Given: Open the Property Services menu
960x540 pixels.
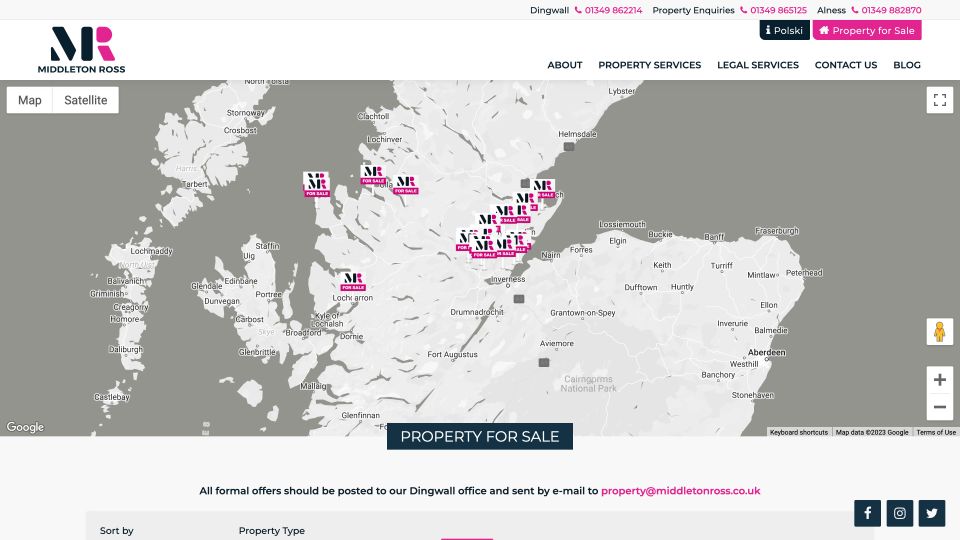Looking at the screenshot, I should click(x=649, y=65).
